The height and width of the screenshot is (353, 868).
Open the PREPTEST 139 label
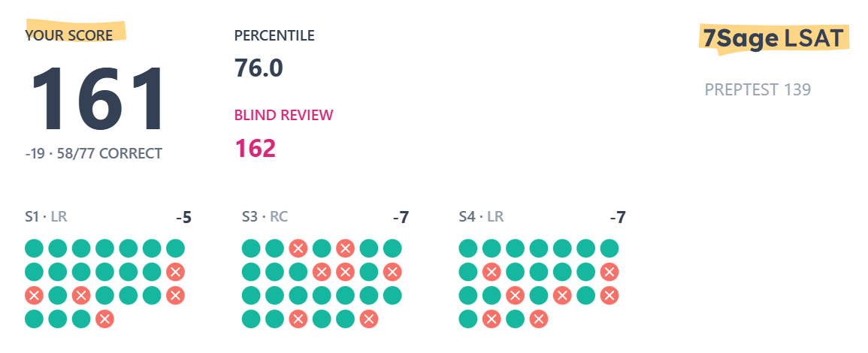coord(758,89)
